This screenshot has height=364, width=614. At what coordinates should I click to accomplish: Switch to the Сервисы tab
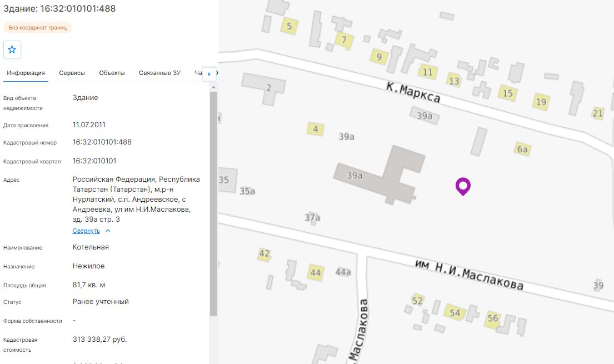tap(72, 73)
